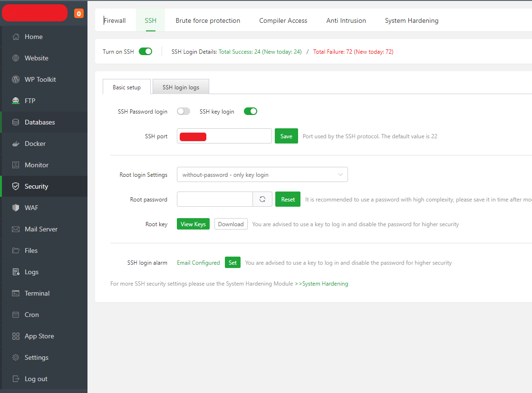Open App Store from the sidebar menu

(44, 335)
